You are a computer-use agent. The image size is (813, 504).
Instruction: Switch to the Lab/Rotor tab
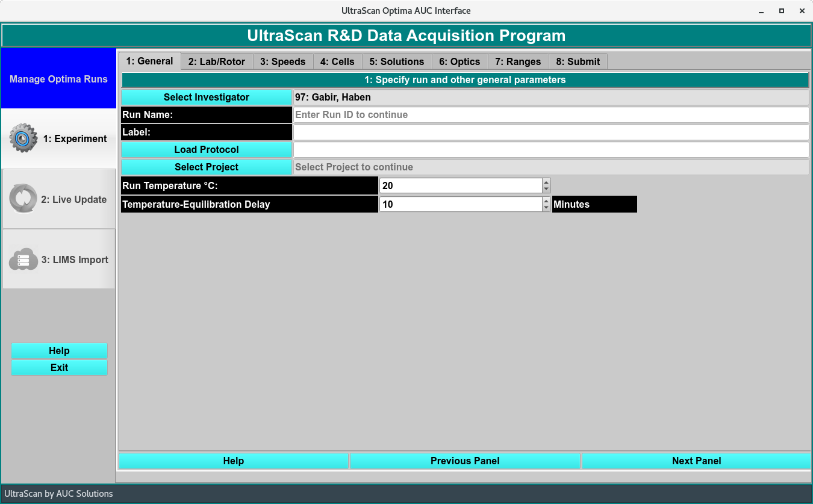coord(217,61)
